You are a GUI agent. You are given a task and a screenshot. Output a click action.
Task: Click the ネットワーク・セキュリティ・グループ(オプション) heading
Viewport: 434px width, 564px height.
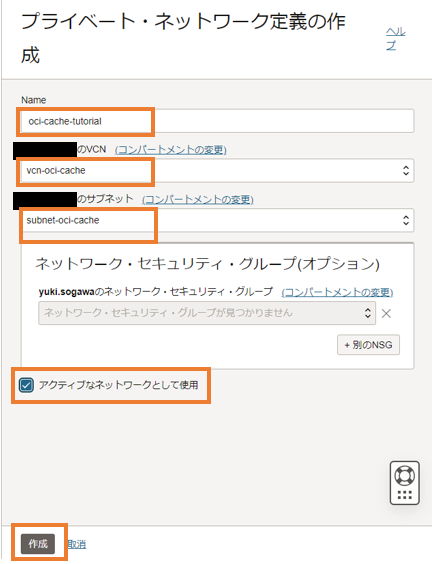point(207,264)
